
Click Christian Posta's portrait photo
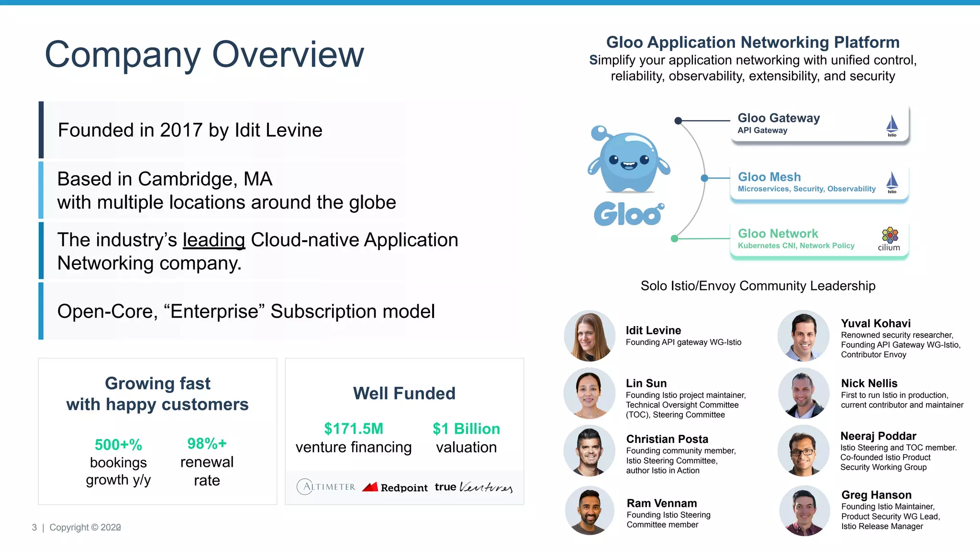pos(590,451)
